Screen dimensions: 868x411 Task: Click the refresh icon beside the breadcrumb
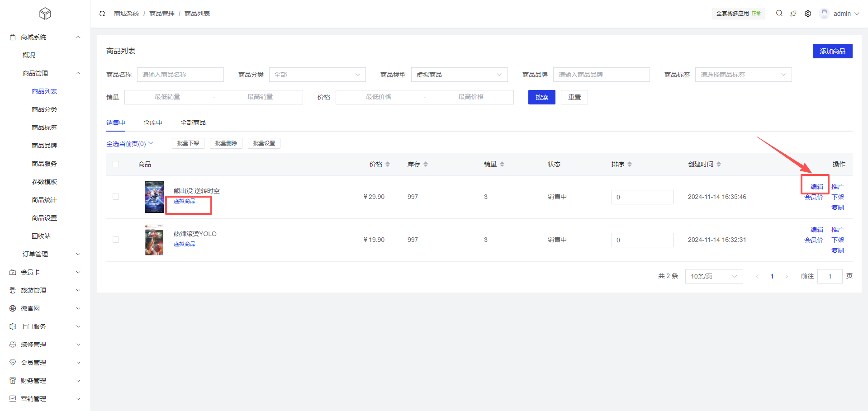(102, 14)
